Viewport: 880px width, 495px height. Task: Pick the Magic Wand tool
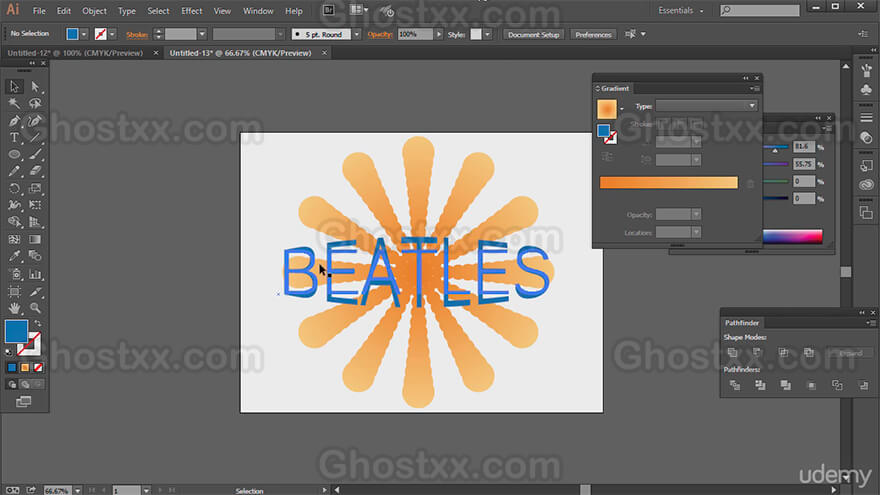click(x=14, y=103)
